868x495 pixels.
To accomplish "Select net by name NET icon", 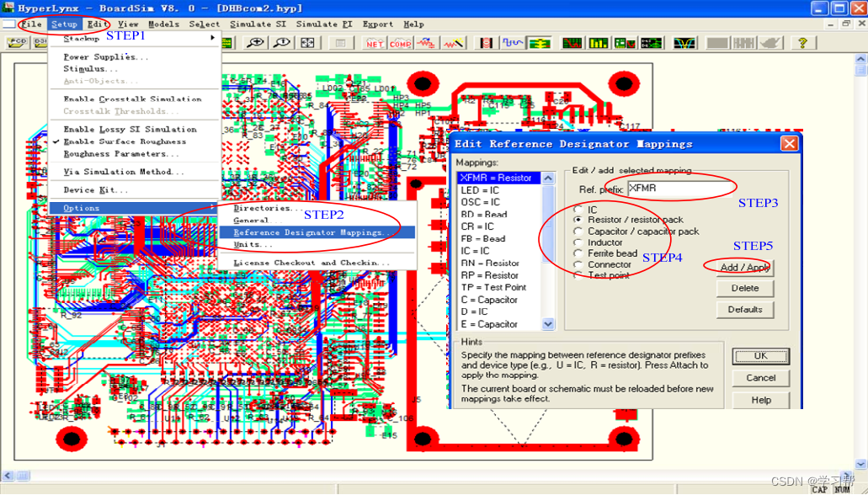I will point(374,43).
